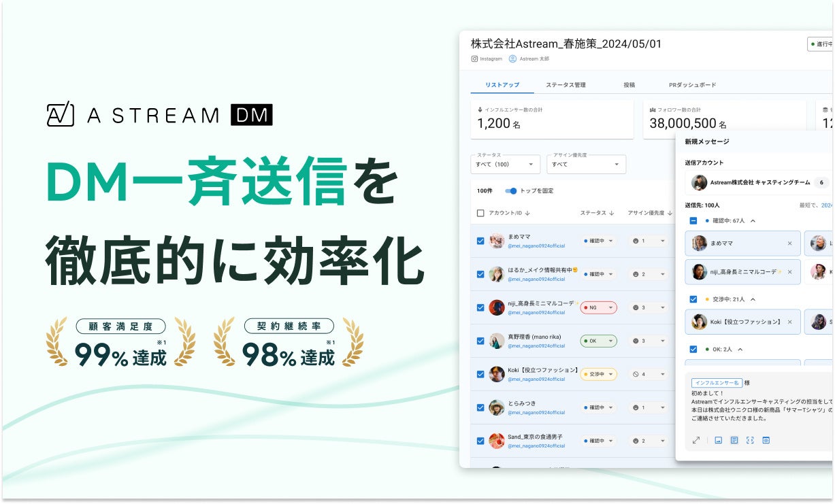The width and height of the screenshot is (835, 504).
Task: Click Sand_東京の食通男子's account handle link
Action: (x=536, y=446)
